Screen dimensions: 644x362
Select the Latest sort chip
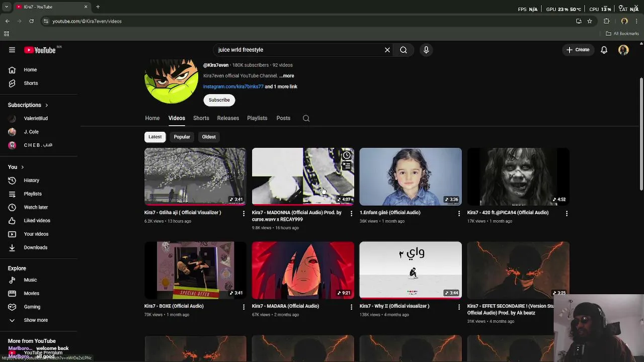(x=155, y=137)
